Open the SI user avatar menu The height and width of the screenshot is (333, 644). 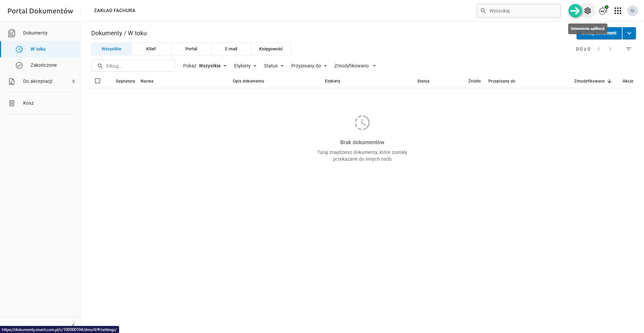pos(632,11)
